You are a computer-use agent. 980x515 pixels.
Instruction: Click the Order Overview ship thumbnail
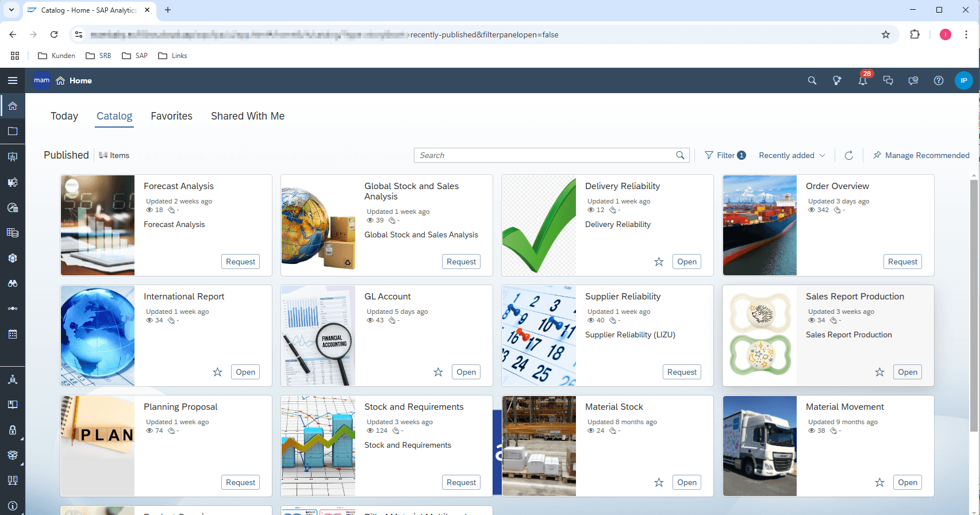pos(760,225)
